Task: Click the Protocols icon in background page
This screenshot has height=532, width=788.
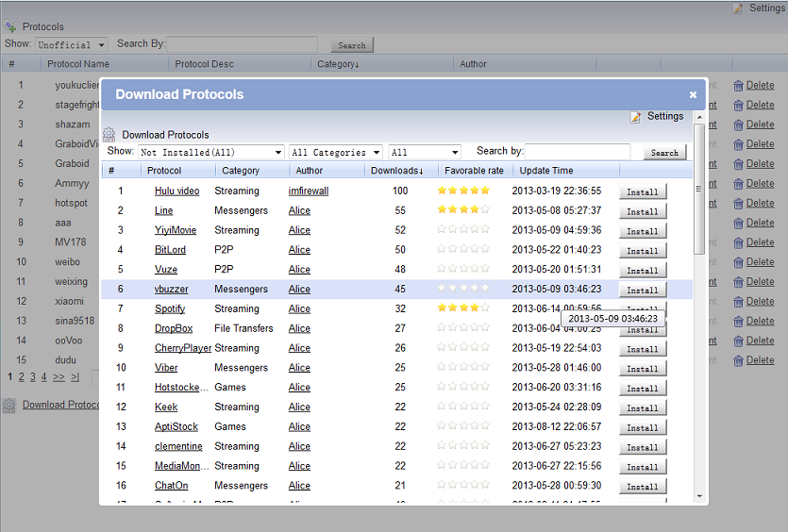Action: pyautogui.click(x=9, y=26)
